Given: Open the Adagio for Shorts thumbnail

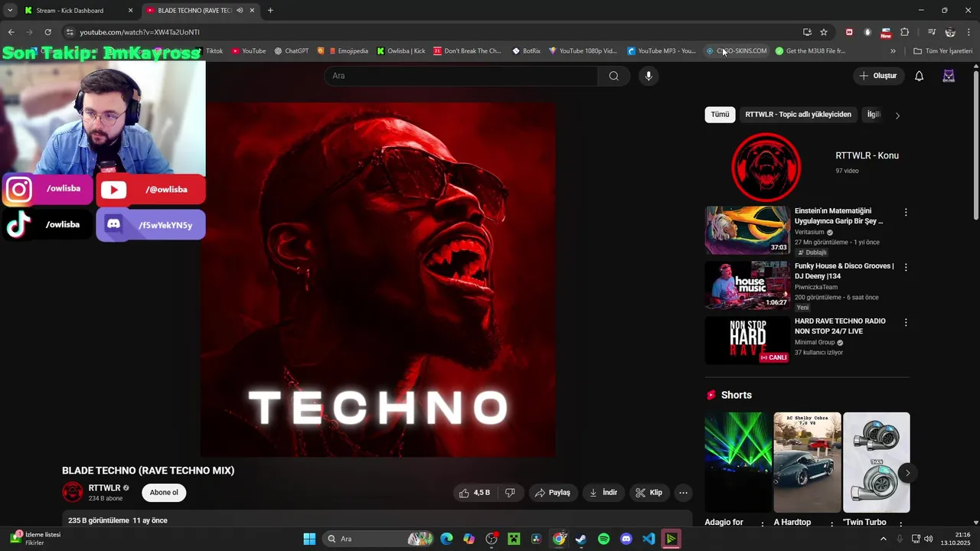Looking at the screenshot, I should [738, 462].
